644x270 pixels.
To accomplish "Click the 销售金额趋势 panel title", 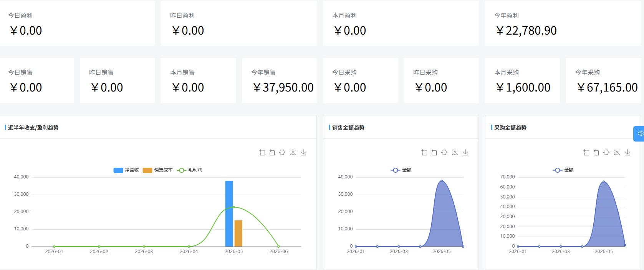I will coord(348,128).
